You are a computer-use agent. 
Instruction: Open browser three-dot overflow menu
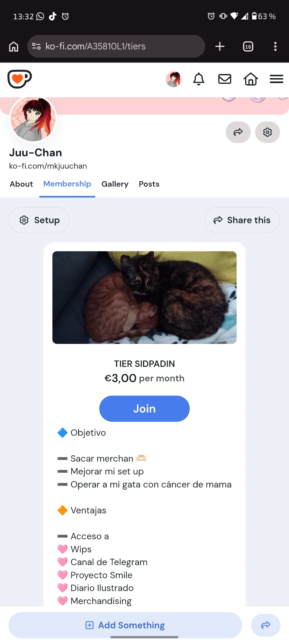[x=275, y=46]
